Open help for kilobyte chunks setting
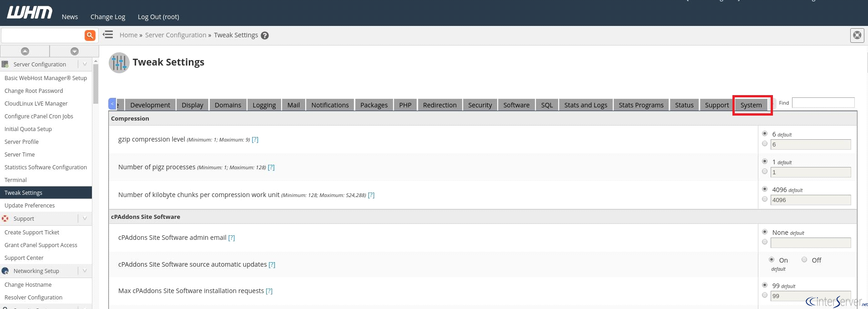 click(371, 195)
